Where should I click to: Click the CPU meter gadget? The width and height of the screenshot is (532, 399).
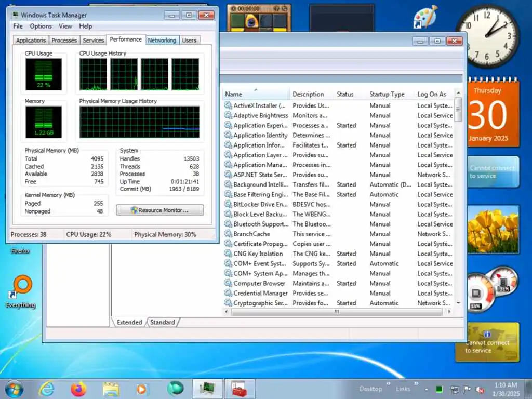pyautogui.click(x=491, y=289)
